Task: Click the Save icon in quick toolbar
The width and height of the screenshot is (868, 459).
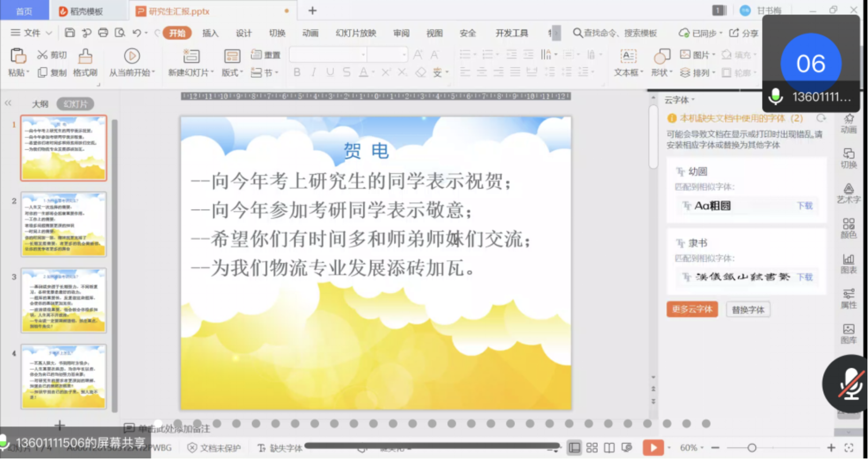Action: pos(70,33)
